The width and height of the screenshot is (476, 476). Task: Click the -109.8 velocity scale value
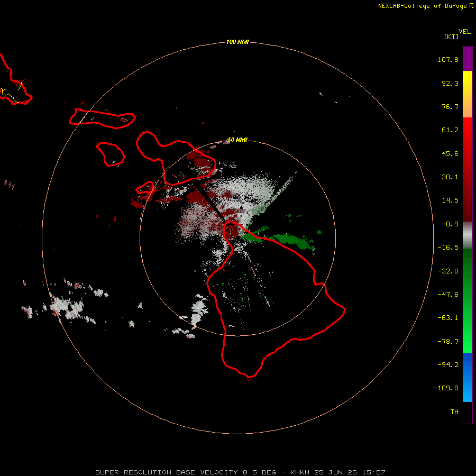click(x=446, y=388)
